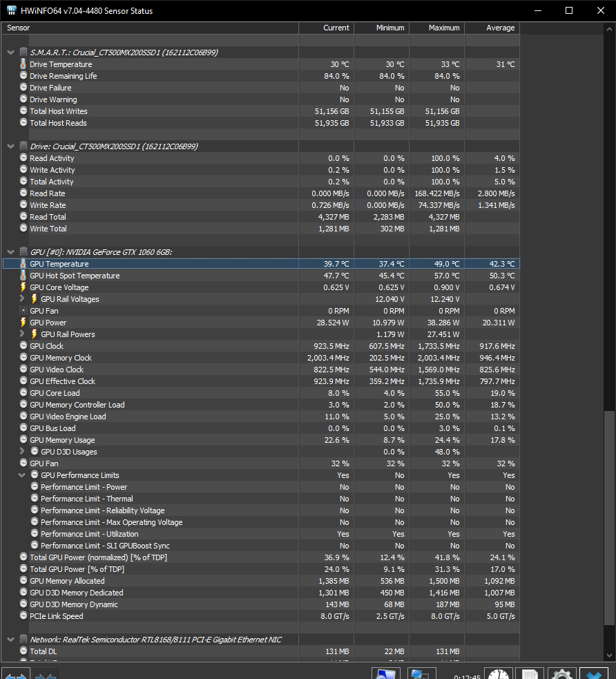Select the GPU Bus Load row
Screen dimensions: 616x679
tap(261, 428)
